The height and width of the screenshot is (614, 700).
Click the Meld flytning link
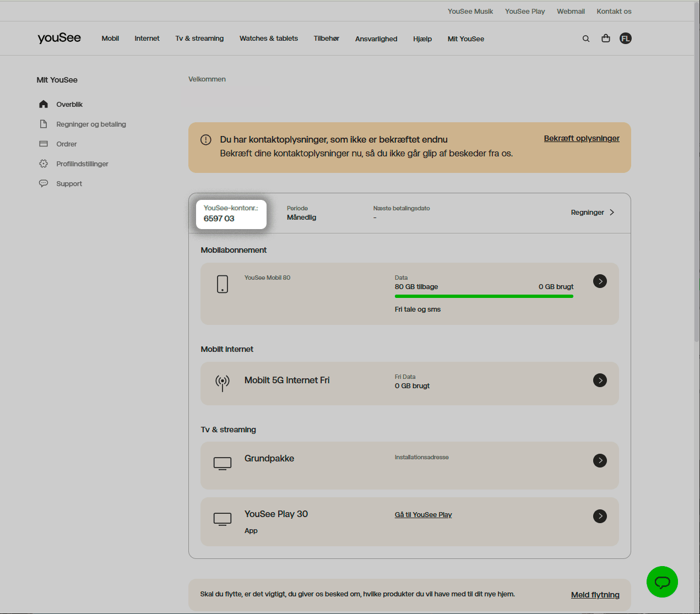[x=595, y=595]
